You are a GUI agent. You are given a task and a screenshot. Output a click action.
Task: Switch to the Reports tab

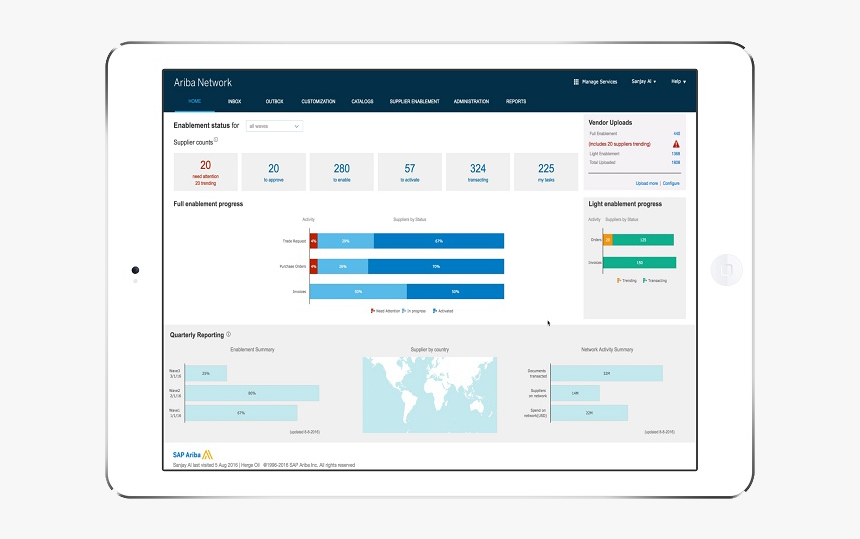516,101
